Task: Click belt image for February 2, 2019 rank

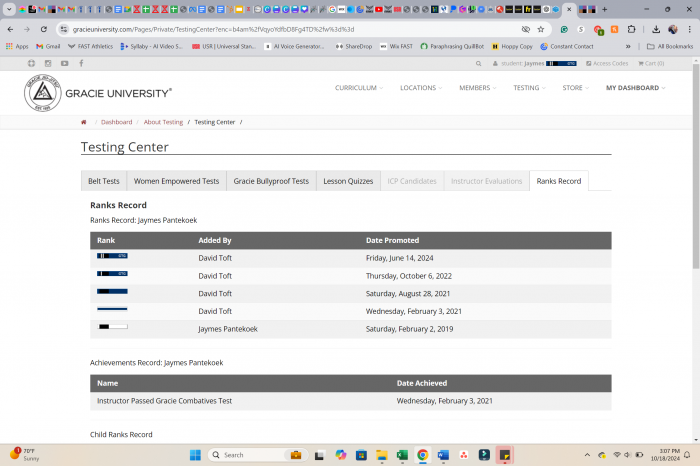Action: (x=112, y=327)
